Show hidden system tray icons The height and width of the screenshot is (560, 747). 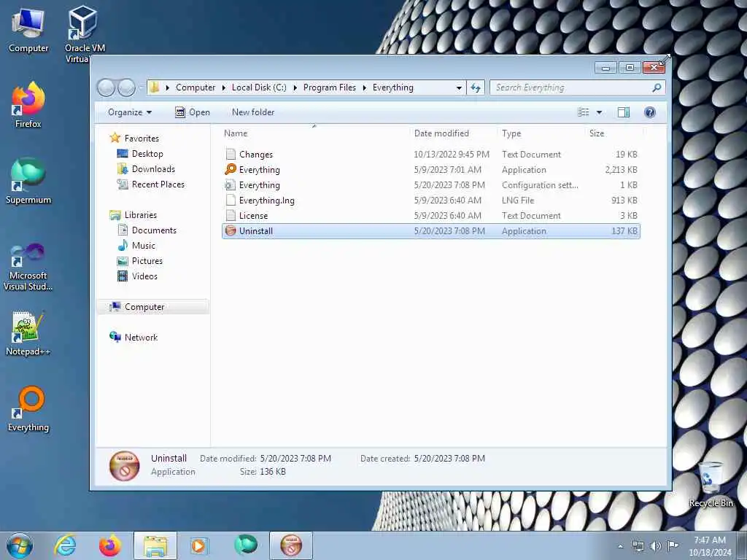coord(620,546)
